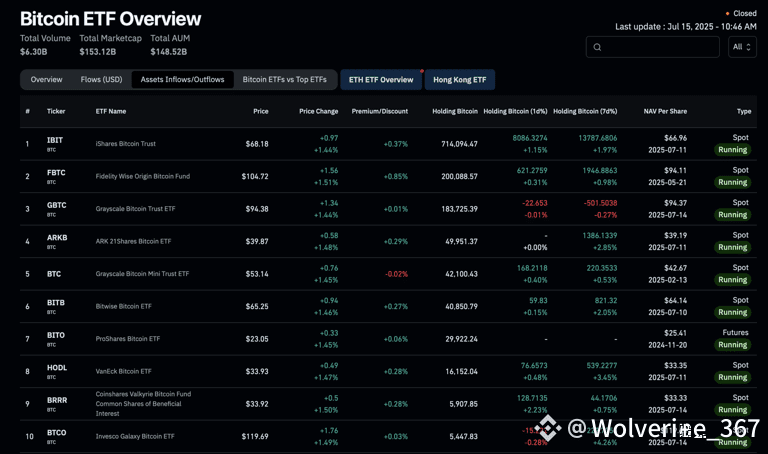This screenshot has height=454, width=768.
Task: Click Grayscale Bitcoin Mini Trust ETF name
Action: pos(142,274)
